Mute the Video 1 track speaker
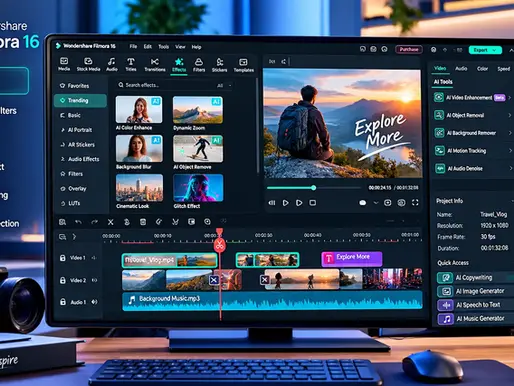514x386 pixels. pos(94,258)
